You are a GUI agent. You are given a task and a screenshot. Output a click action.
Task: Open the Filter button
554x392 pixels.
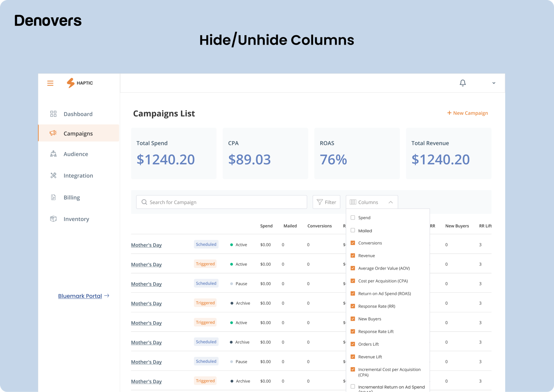326,202
